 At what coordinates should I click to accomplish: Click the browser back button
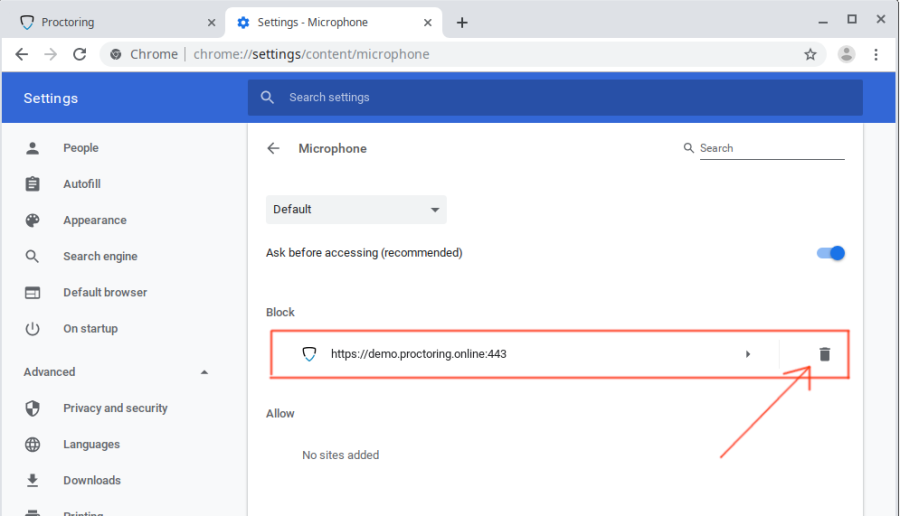[21, 55]
